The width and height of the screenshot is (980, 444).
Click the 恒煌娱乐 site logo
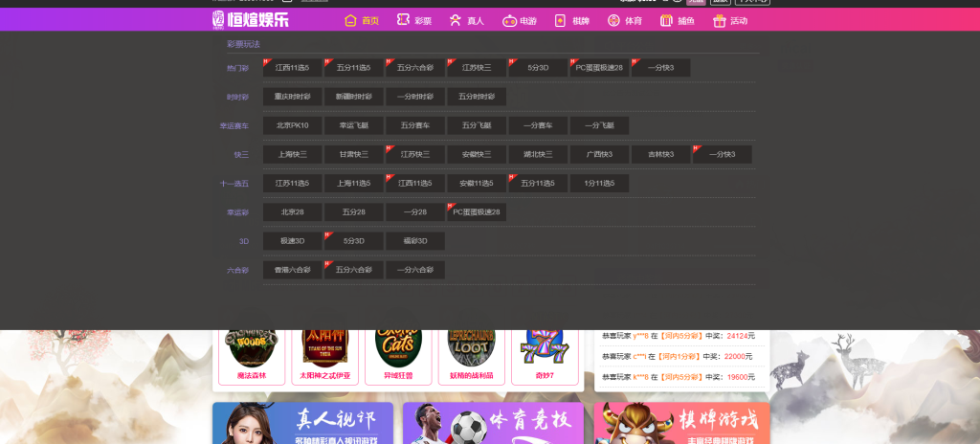(251, 19)
